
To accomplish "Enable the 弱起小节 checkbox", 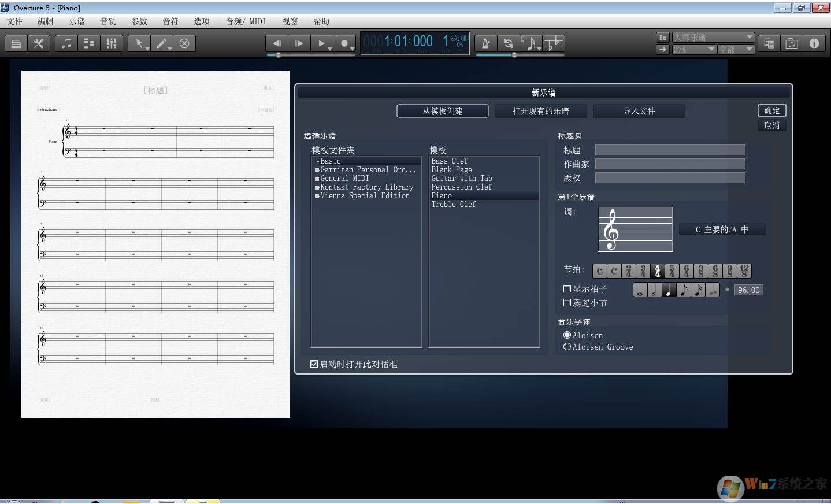I will (567, 303).
